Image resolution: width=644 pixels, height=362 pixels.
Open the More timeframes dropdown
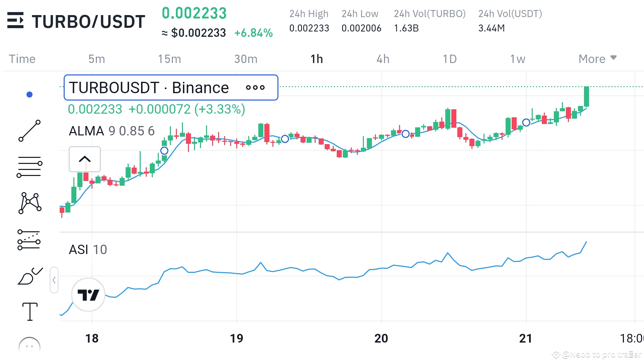coord(597,59)
